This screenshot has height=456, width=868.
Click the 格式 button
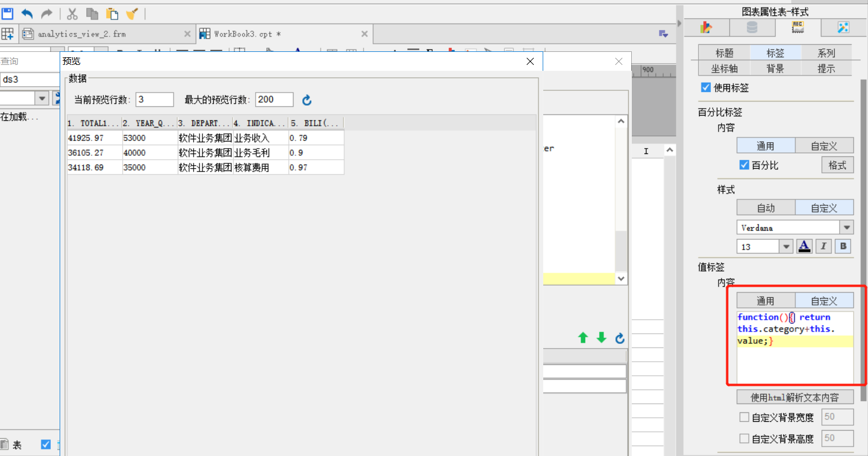tap(837, 165)
